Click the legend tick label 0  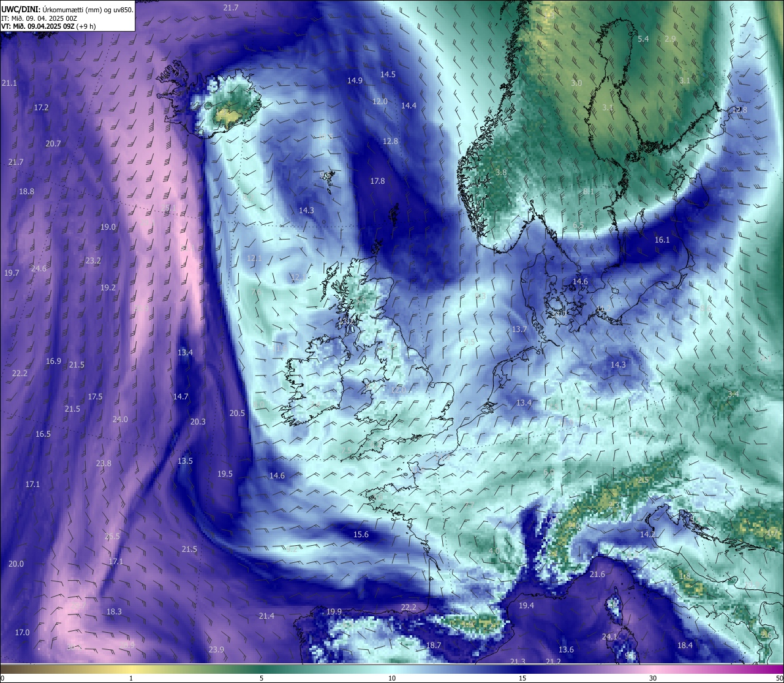tap(2, 678)
